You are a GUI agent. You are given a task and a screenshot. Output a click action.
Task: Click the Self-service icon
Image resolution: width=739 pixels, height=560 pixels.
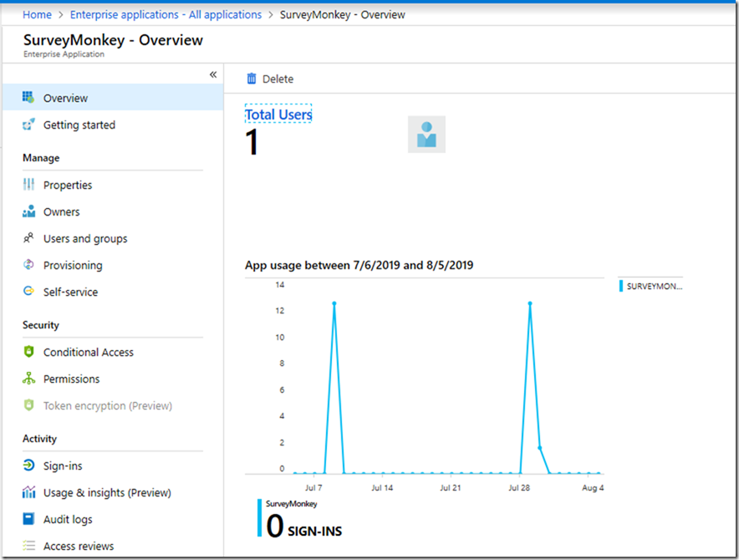point(28,291)
